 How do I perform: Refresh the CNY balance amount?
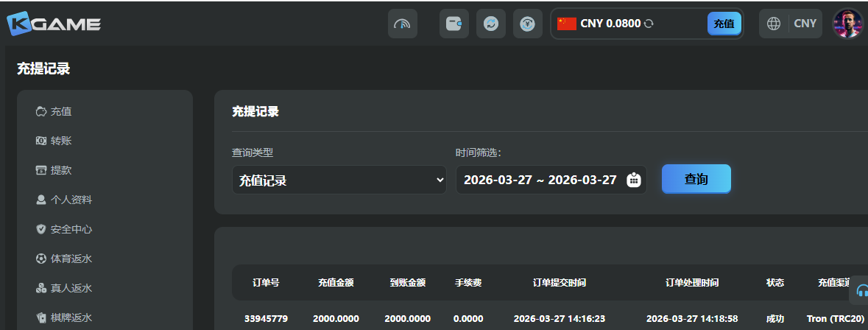point(649,24)
